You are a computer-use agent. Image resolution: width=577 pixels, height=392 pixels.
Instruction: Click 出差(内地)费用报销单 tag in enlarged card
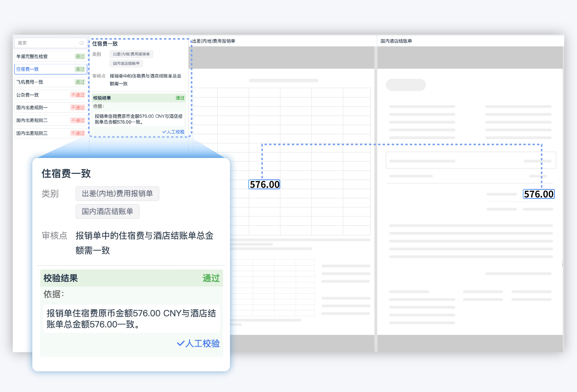pos(117,194)
